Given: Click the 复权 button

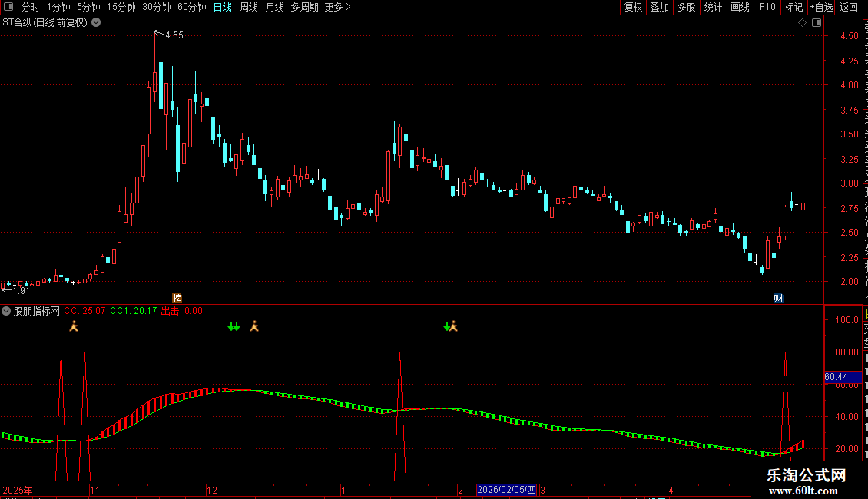Looking at the screenshot, I should 633,7.
